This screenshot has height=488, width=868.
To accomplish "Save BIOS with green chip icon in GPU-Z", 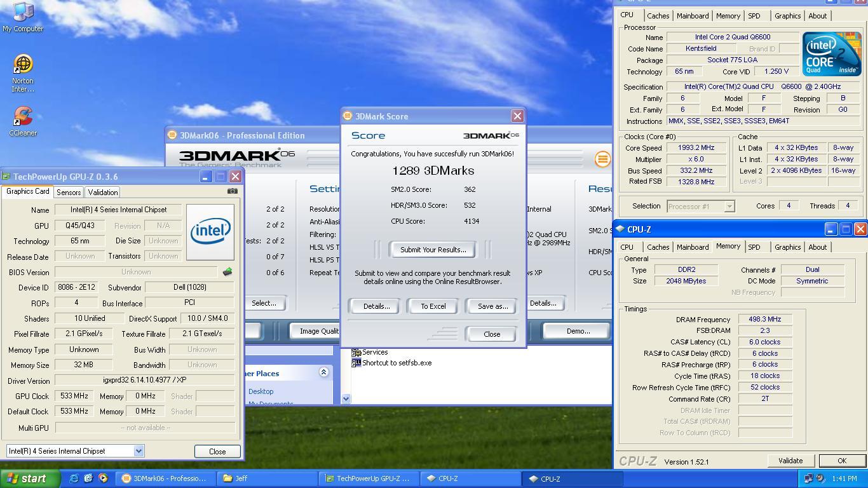I will click(x=227, y=272).
